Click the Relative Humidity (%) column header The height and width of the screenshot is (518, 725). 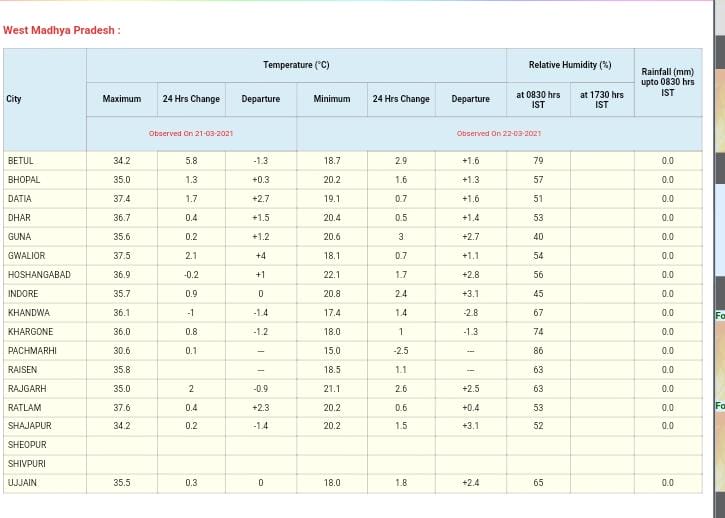point(570,65)
